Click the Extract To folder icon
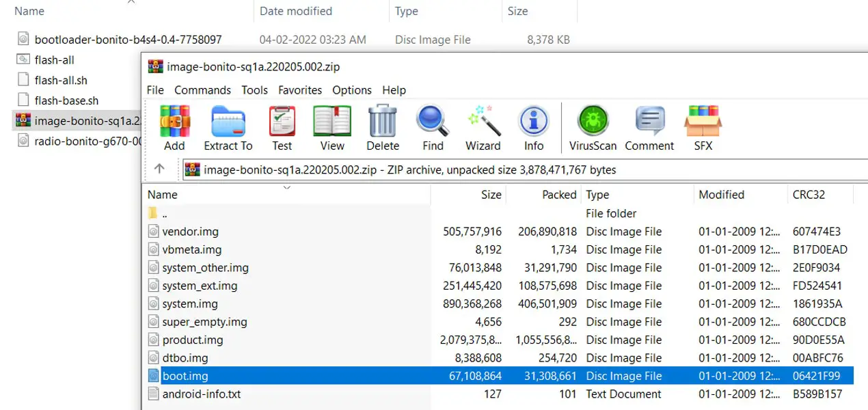The image size is (868, 410). tap(228, 122)
